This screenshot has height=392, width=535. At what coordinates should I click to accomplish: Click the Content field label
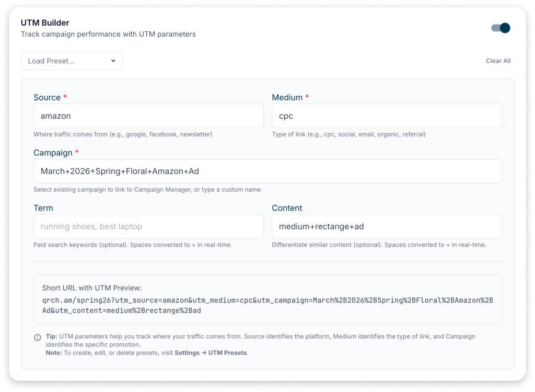click(287, 208)
